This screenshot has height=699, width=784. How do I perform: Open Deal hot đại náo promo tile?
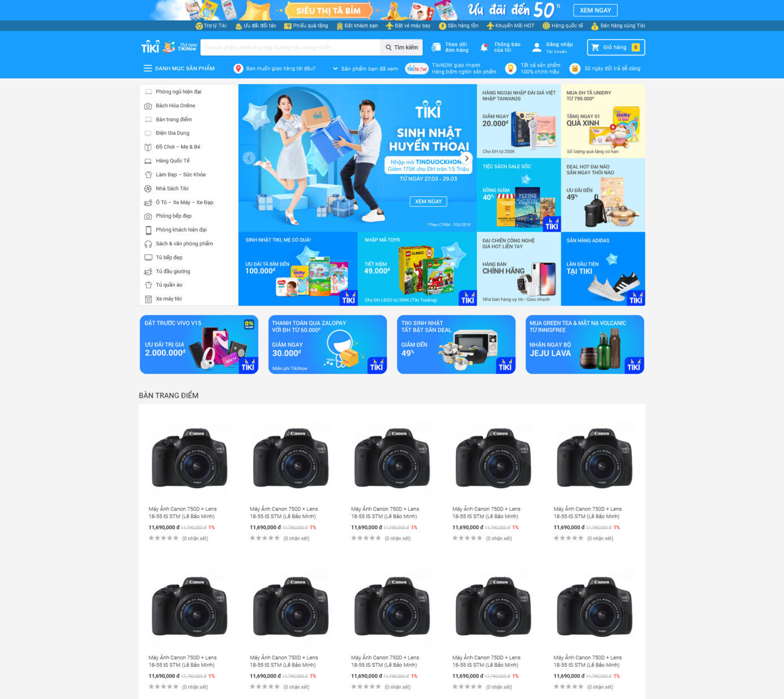[x=603, y=195]
